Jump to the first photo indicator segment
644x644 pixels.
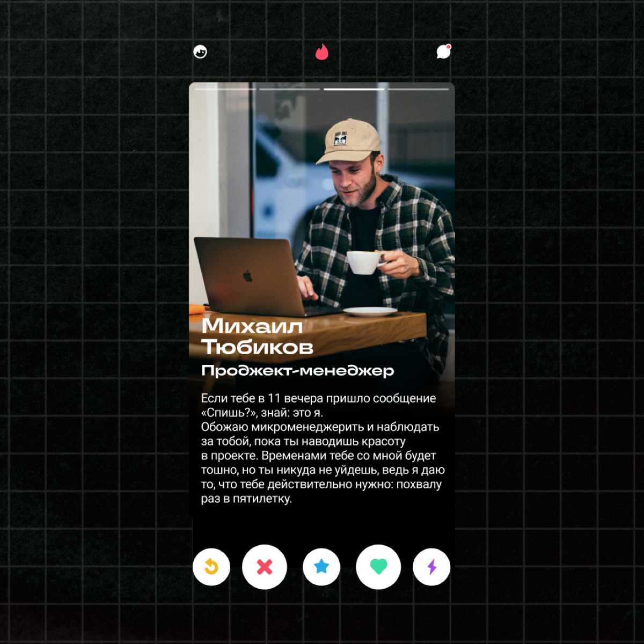click(225, 89)
